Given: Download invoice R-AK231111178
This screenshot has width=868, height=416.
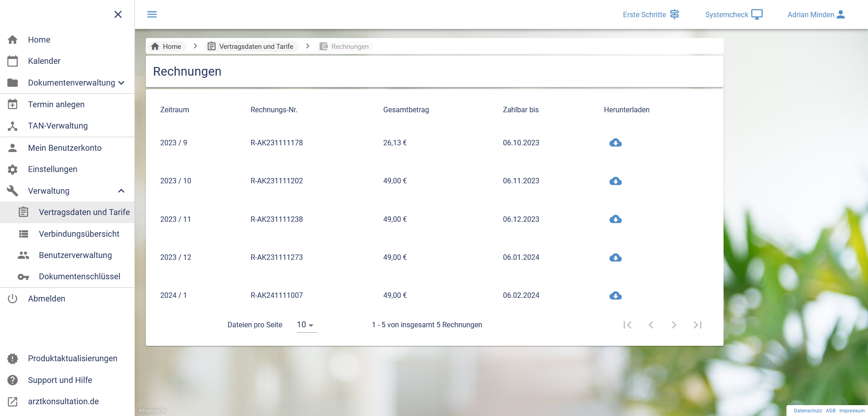Looking at the screenshot, I should tap(615, 143).
